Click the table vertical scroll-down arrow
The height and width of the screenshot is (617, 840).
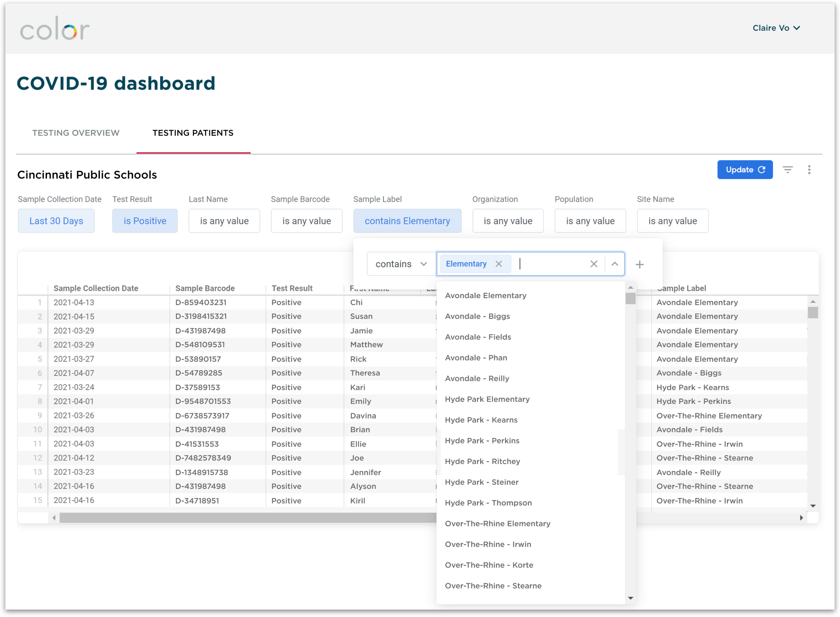pos(813,506)
